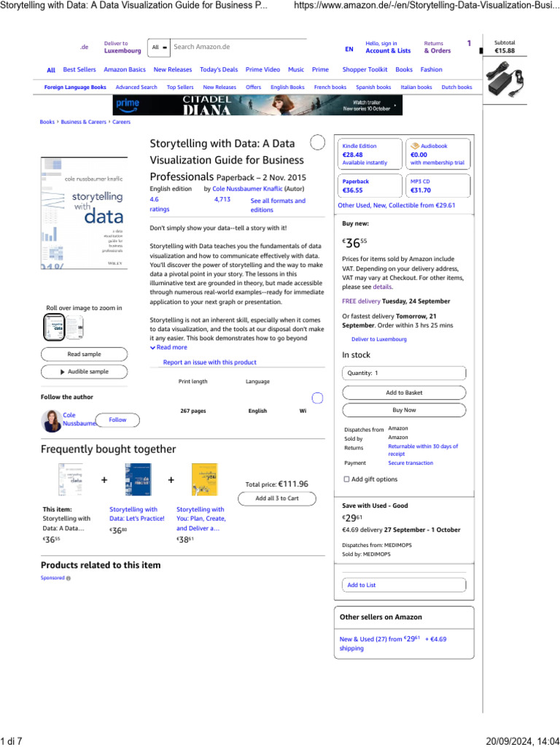Screen dimensions: 560x747
Task: Open the 4,713 ratings link
Action: pos(222,199)
